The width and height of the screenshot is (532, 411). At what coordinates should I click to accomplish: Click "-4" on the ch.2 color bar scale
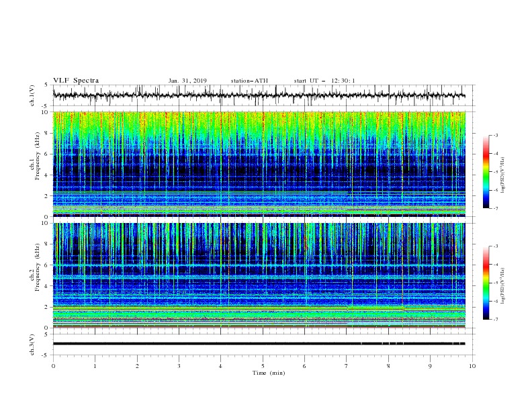click(496, 265)
